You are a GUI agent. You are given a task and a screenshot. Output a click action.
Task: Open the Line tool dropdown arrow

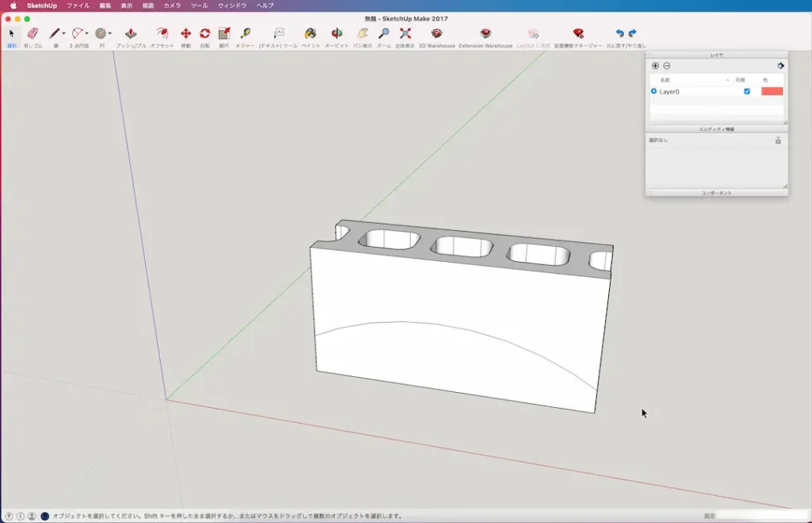coord(63,33)
